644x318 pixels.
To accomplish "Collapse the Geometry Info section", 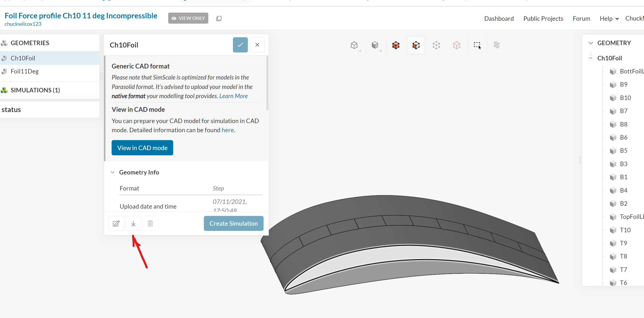I will click(x=113, y=172).
